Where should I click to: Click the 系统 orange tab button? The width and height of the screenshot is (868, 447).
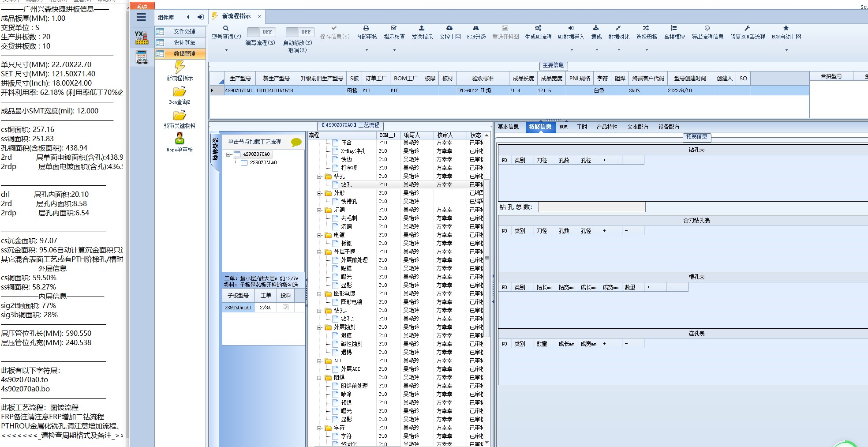tap(142, 6)
